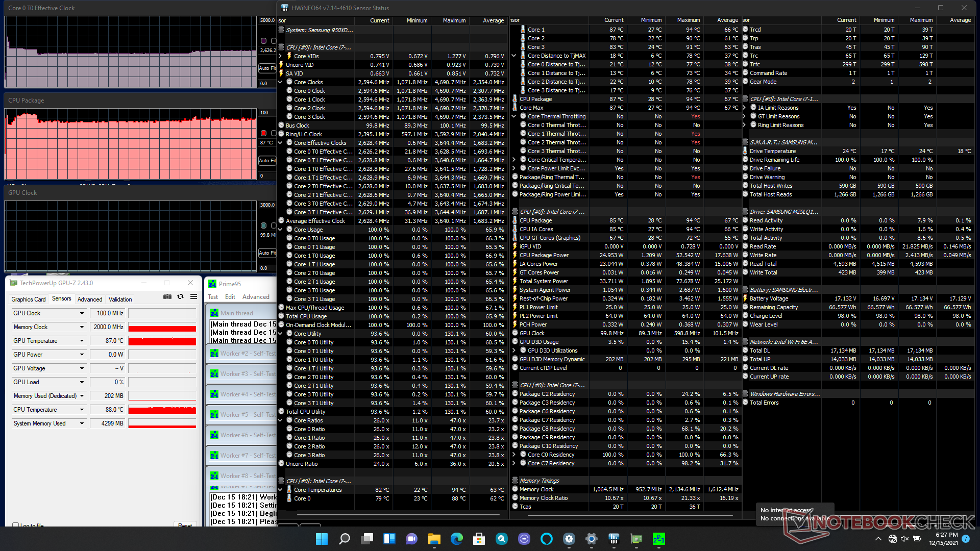Viewport: 980px width, 551px height.
Task: Click the red CPU Package color swatch
Action: point(264,133)
